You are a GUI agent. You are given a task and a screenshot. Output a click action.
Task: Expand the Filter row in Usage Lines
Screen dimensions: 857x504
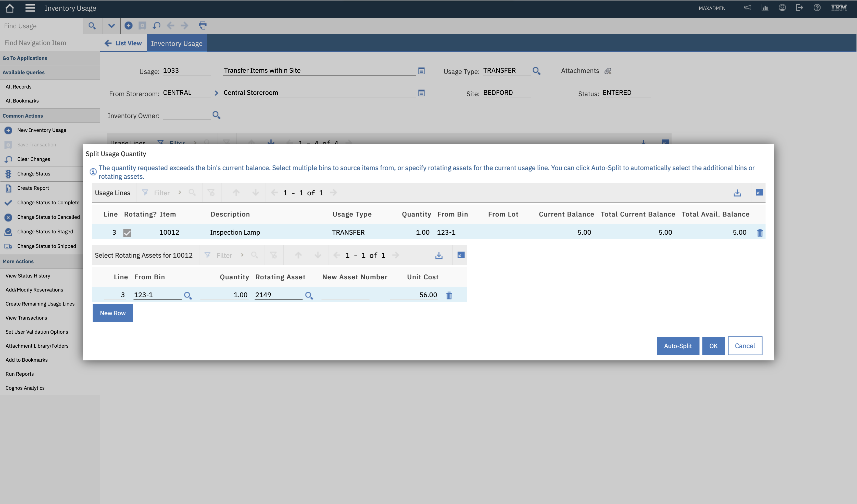(180, 193)
